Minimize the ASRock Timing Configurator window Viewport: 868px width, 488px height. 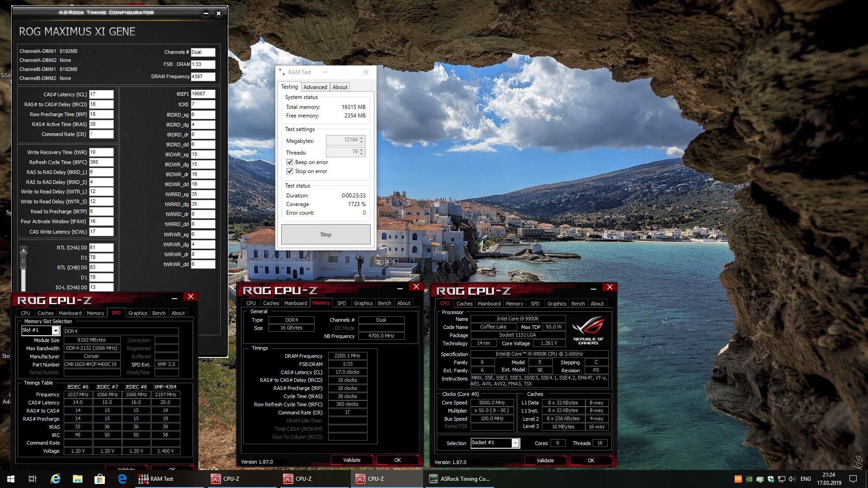[x=206, y=13]
